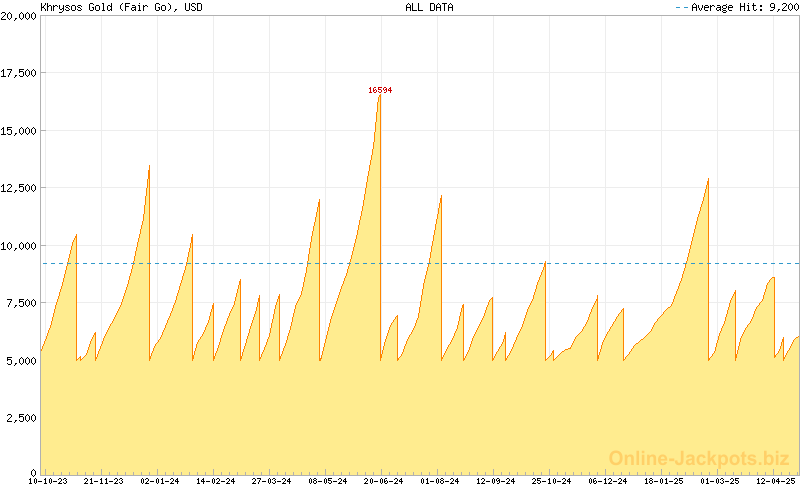Select the 21-11-23 date marker
Image resolution: width=800 pixels, height=490 pixels.
pos(104,481)
